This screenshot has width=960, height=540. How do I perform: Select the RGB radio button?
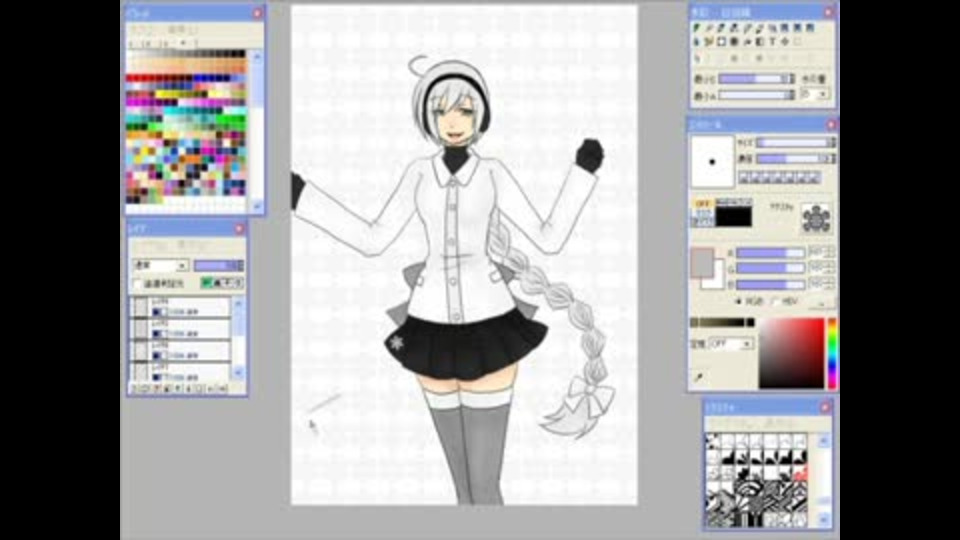click(x=738, y=301)
